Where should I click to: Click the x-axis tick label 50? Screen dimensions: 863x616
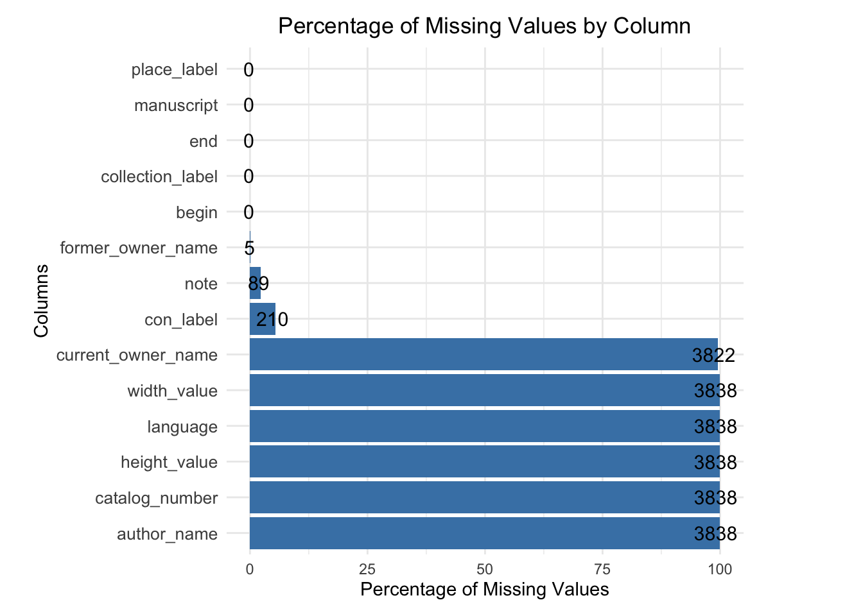[x=485, y=569]
